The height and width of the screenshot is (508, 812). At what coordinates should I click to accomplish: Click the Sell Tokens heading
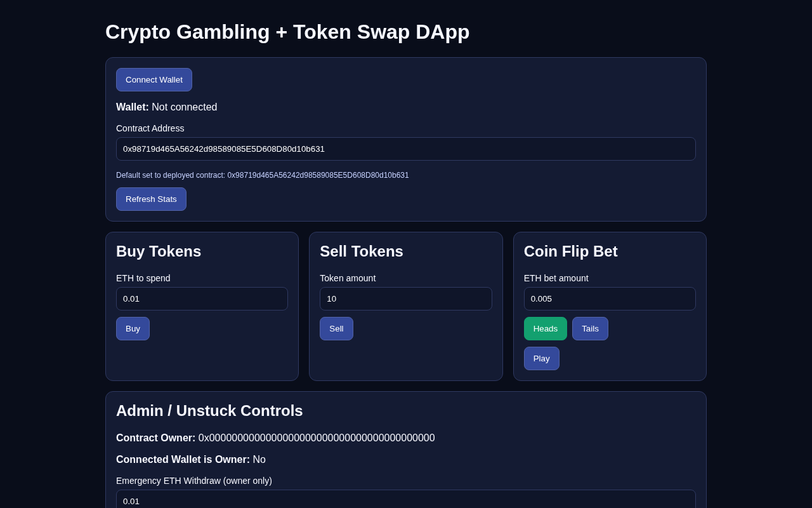(362, 251)
